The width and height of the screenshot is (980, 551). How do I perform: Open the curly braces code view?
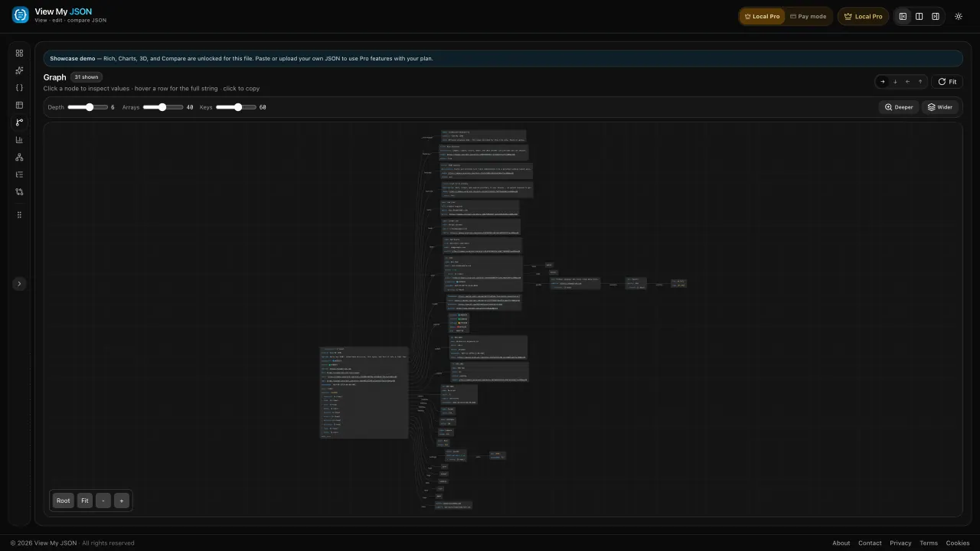click(19, 88)
